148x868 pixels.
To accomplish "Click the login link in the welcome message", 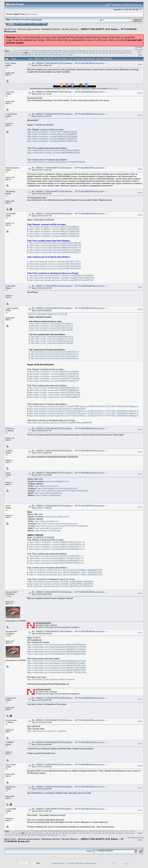I will pos(27,14).
